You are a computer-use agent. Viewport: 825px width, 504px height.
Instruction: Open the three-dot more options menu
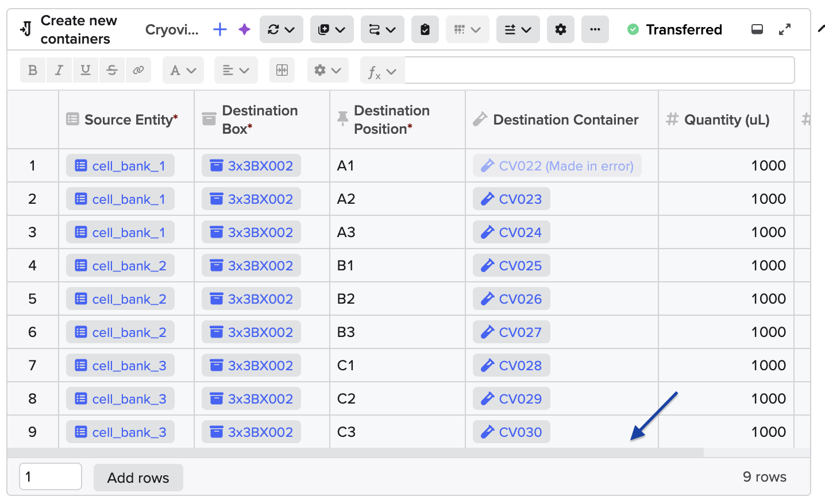pyautogui.click(x=595, y=29)
